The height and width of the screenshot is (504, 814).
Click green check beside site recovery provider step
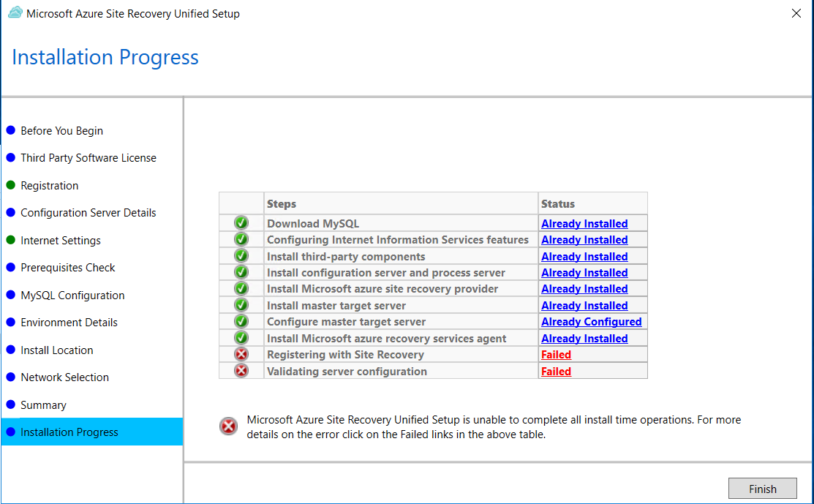pos(241,289)
